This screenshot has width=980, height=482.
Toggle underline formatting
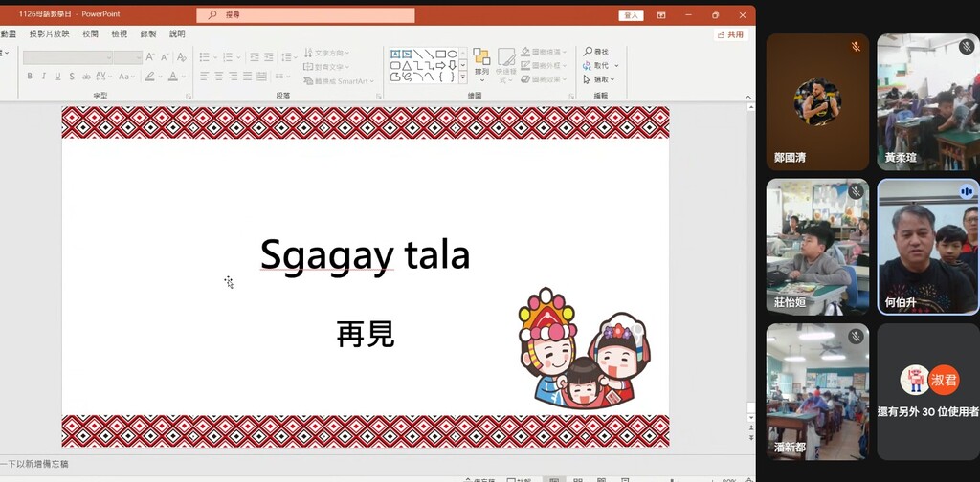pos(57,77)
